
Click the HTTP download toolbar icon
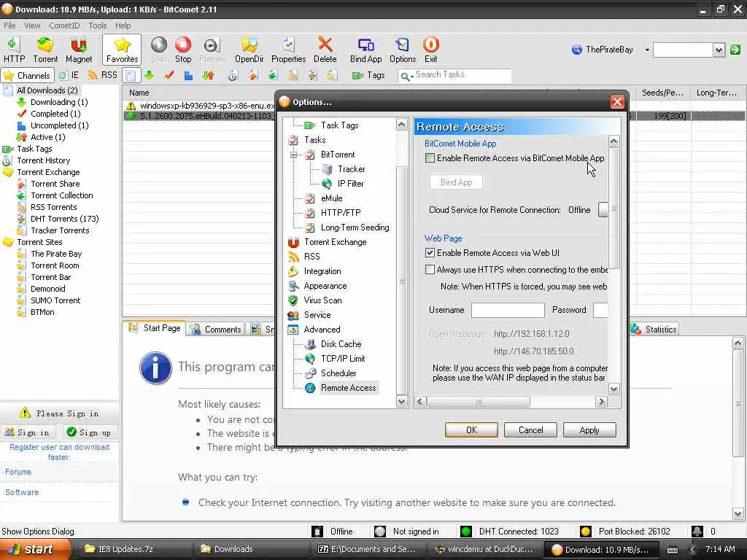(x=14, y=50)
